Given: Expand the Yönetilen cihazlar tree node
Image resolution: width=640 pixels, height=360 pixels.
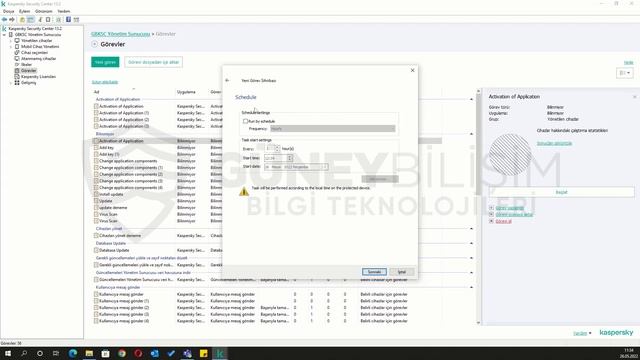Looking at the screenshot, I should point(11,41).
